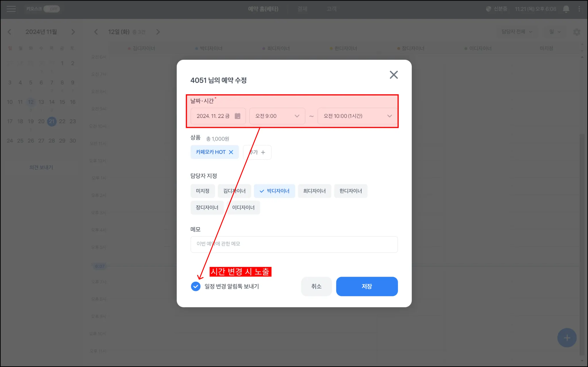
Task: Remove 카페모카 HOT product with X icon
Action: [231, 152]
